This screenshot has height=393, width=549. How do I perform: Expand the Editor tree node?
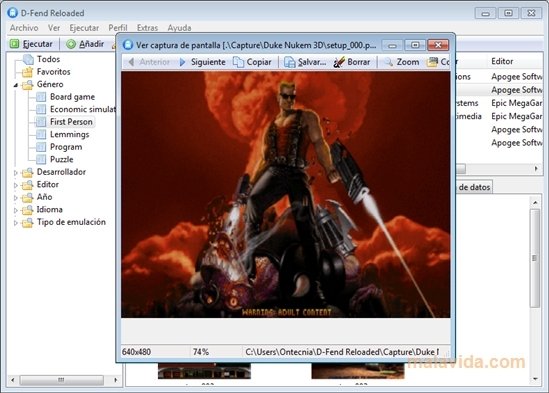click(16, 185)
